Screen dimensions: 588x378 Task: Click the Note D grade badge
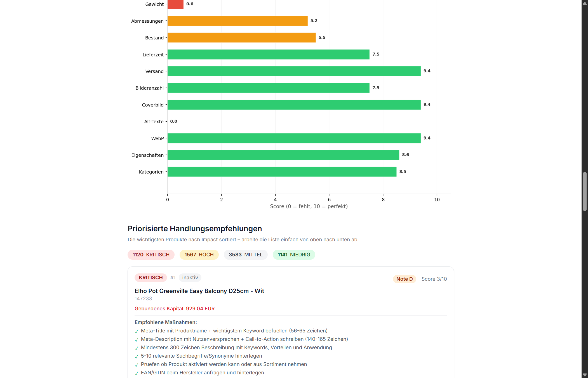[x=404, y=279]
